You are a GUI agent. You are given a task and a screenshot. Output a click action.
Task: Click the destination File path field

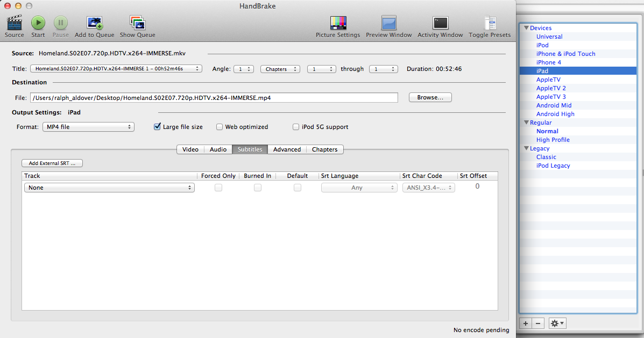pyautogui.click(x=214, y=98)
